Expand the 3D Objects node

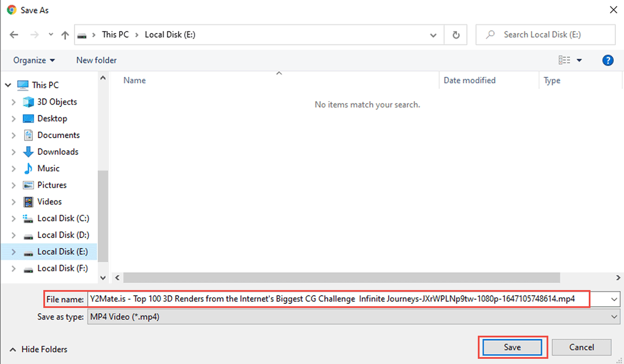click(x=13, y=102)
